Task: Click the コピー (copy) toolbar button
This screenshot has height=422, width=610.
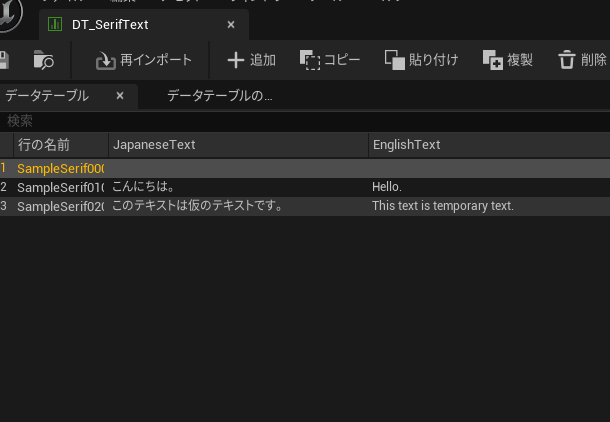Action: [330, 60]
